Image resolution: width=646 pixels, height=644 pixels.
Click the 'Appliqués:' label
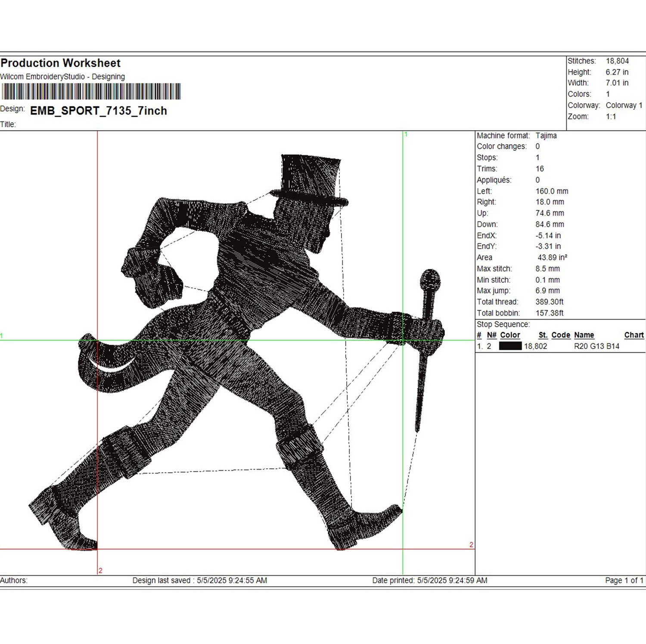tap(494, 180)
